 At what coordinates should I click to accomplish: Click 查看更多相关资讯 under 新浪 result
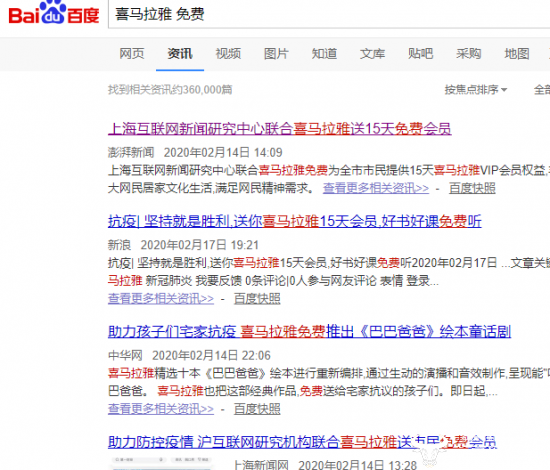(161, 299)
